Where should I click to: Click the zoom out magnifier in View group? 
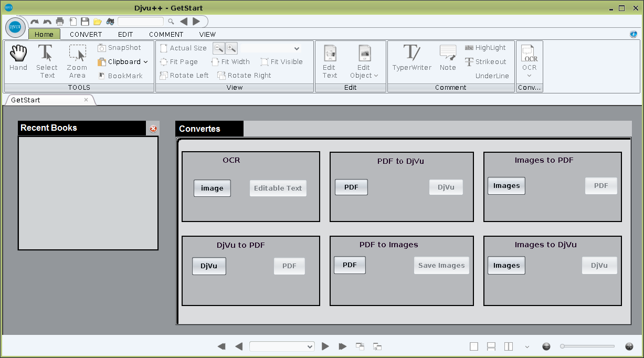219,48
